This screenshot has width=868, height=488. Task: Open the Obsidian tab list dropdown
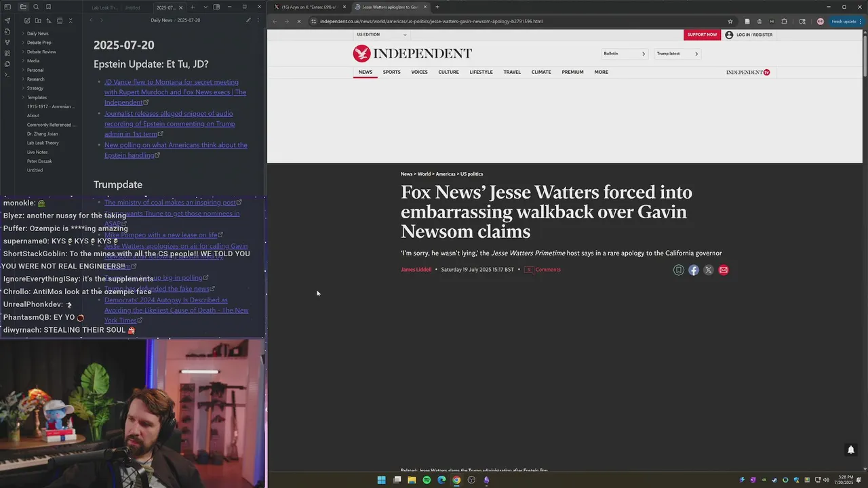(x=205, y=7)
